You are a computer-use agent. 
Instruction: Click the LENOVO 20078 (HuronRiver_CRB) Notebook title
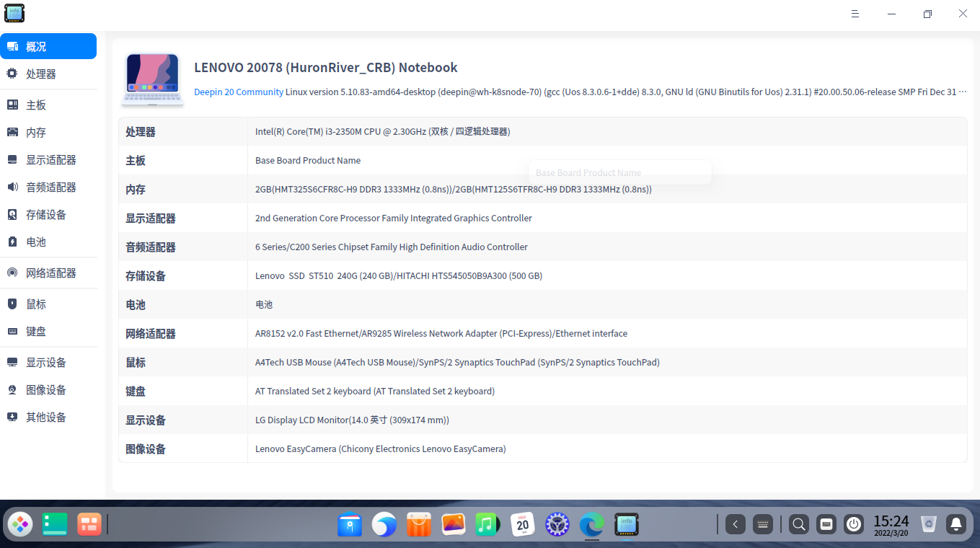[326, 68]
